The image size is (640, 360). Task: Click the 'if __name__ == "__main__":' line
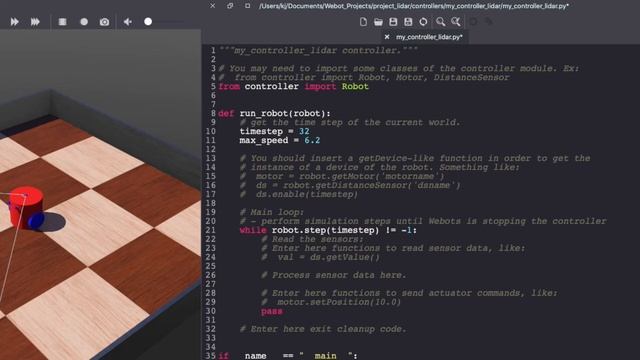tap(288, 356)
